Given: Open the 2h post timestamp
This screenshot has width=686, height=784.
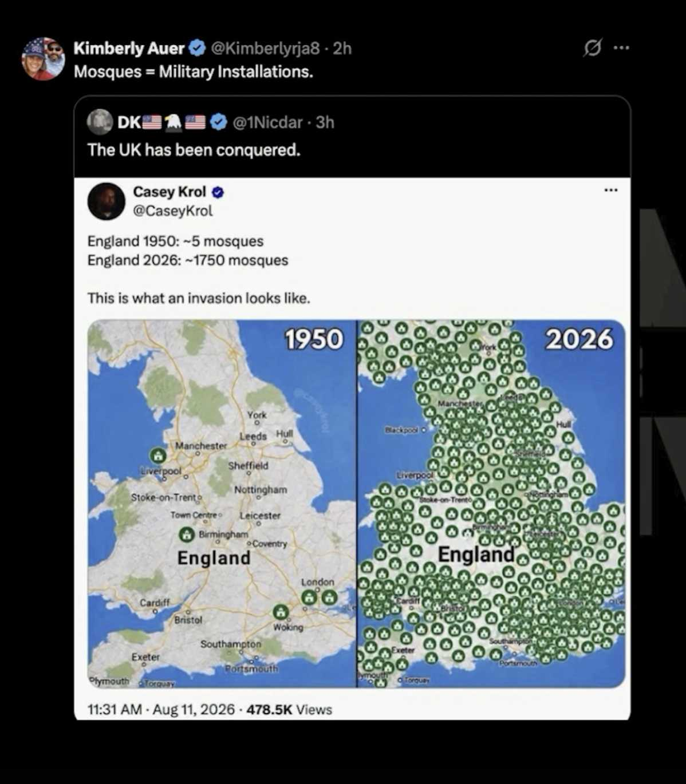Looking at the screenshot, I should pyautogui.click(x=342, y=49).
